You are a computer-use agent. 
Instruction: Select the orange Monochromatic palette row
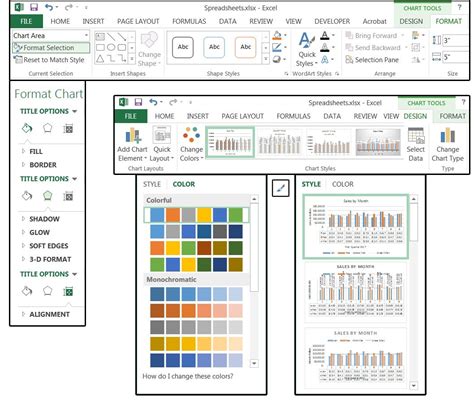pos(196,310)
